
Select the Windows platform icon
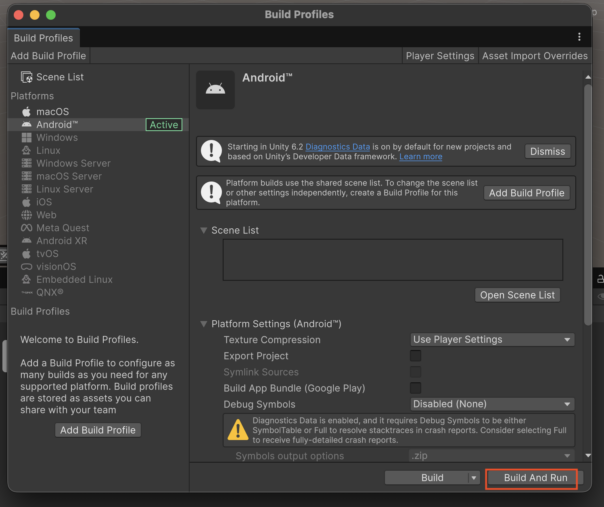[x=27, y=138]
